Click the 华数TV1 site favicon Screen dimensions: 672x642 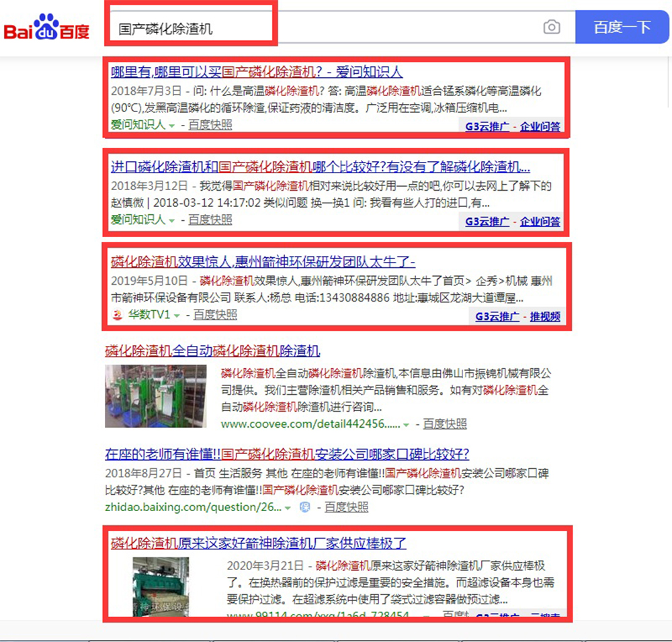point(117,315)
